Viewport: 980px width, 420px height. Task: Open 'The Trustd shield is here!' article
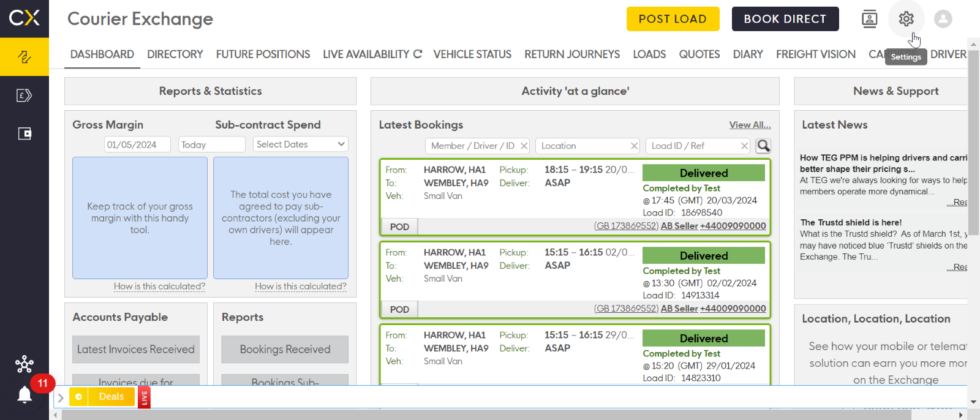851,222
